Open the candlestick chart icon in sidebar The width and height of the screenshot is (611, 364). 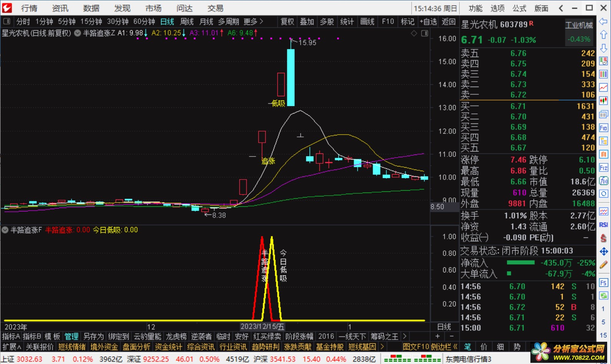[x=603, y=101]
